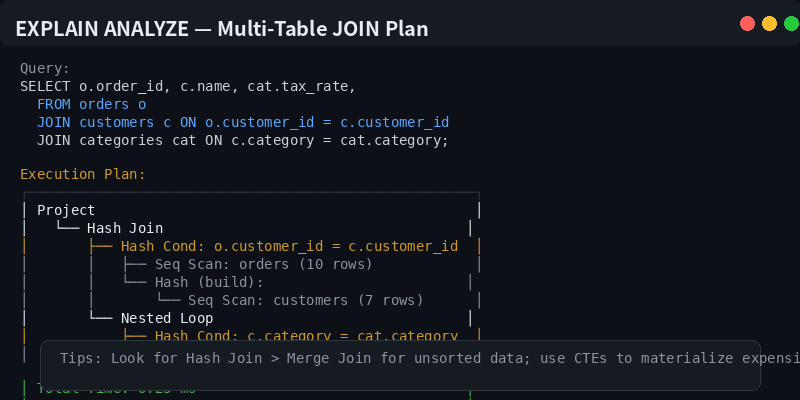Click the Total Time line
The height and width of the screenshot is (400, 800).
coord(117,391)
